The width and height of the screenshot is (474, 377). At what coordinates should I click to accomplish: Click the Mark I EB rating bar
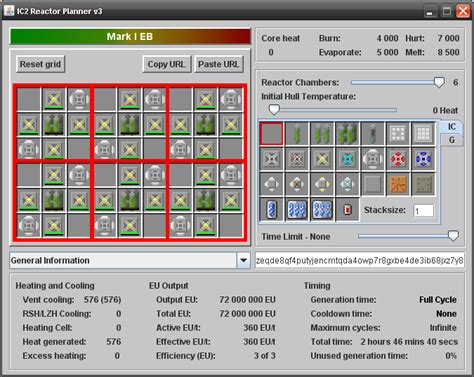pos(130,36)
